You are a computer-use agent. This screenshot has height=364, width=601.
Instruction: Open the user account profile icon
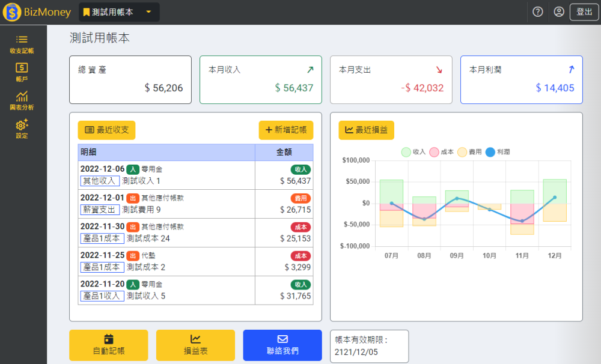click(559, 12)
